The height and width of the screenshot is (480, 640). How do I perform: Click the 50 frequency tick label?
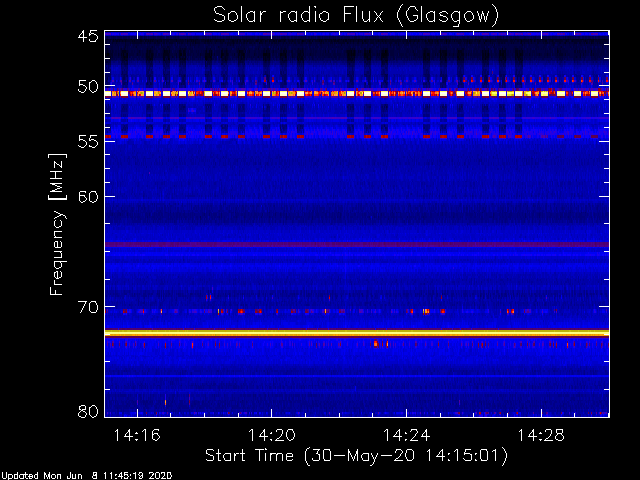(88, 87)
